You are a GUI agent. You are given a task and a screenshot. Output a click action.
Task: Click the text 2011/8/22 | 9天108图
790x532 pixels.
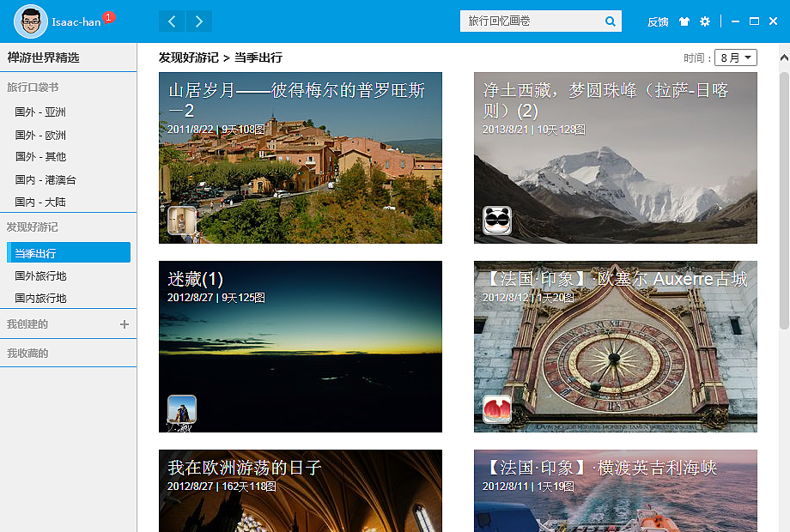coord(216,130)
